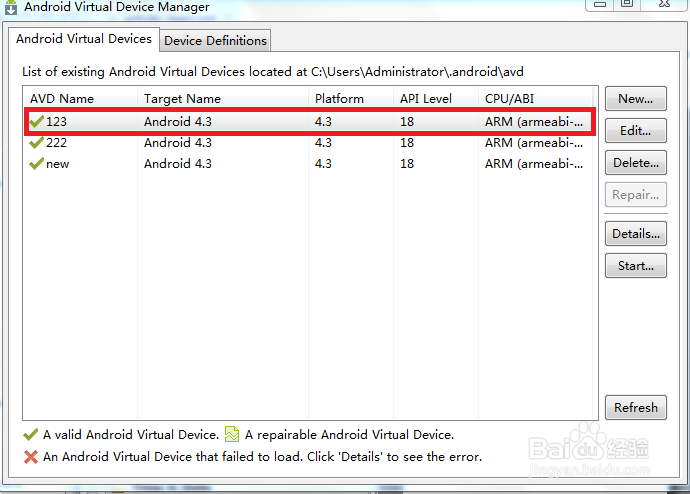Click the Android Virtual Device Manager title icon
Screen dimensions: 690x494
(11, 7)
